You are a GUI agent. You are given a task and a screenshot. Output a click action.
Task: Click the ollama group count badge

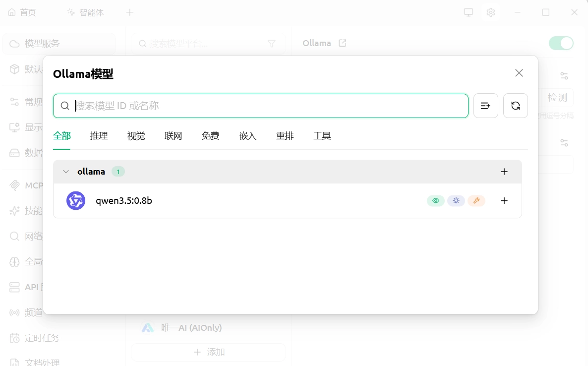tap(118, 172)
